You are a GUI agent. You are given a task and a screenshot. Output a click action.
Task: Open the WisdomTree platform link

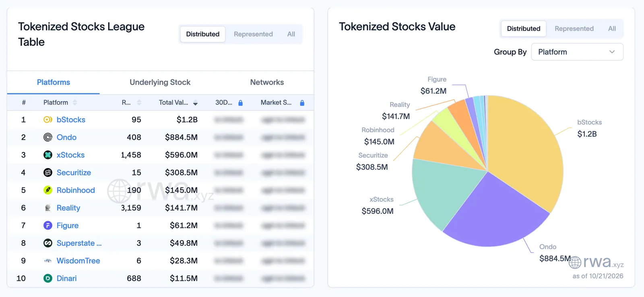[78, 261]
